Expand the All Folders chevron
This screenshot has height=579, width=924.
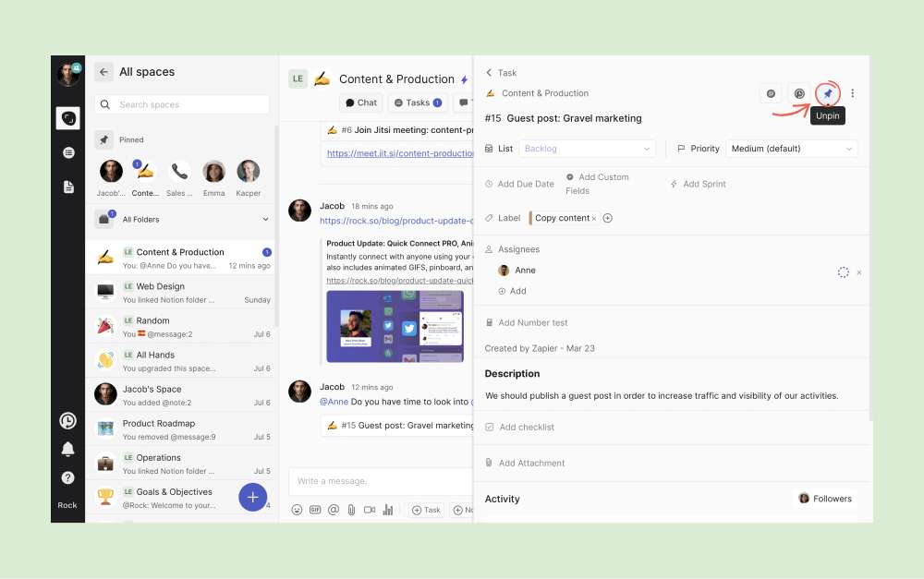pos(265,220)
